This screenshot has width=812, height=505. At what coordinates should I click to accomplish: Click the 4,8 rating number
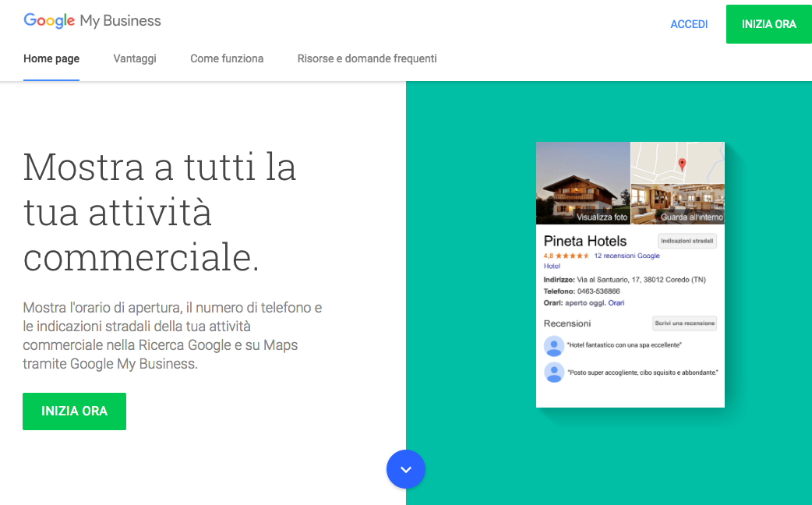pos(549,256)
